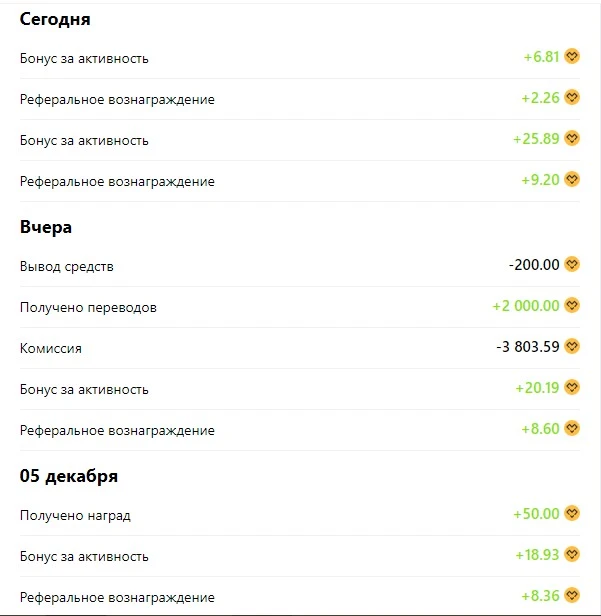
Task: Click the coin icon beside +50.00 awards
Action: tap(572, 513)
